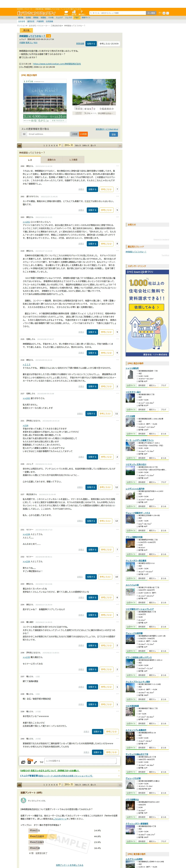Switch to the レス検索 tab
The height and width of the screenshot is (868, 186).
73,160
